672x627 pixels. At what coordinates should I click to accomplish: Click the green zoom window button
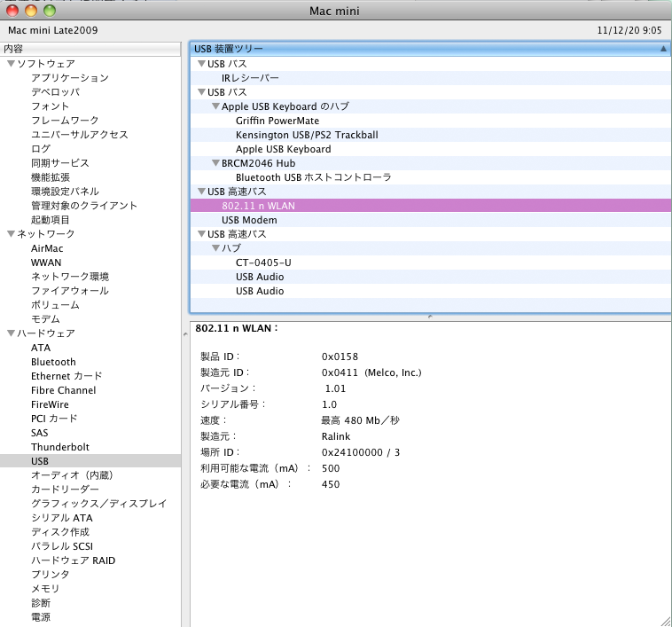[x=49, y=11]
